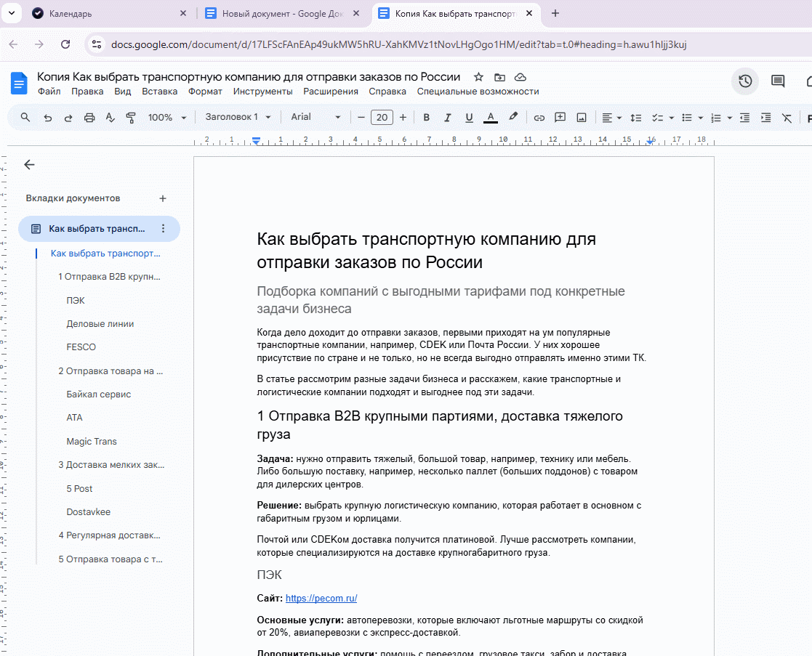Run spelling and grammar check
Image resolution: width=812 pixels, height=656 pixels.
tap(110, 118)
